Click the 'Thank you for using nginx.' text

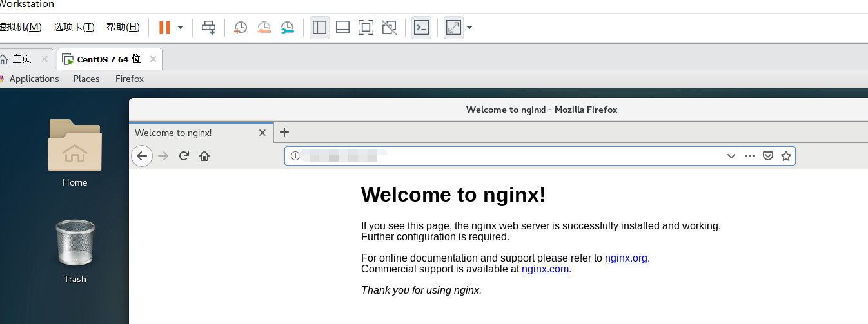pos(421,290)
